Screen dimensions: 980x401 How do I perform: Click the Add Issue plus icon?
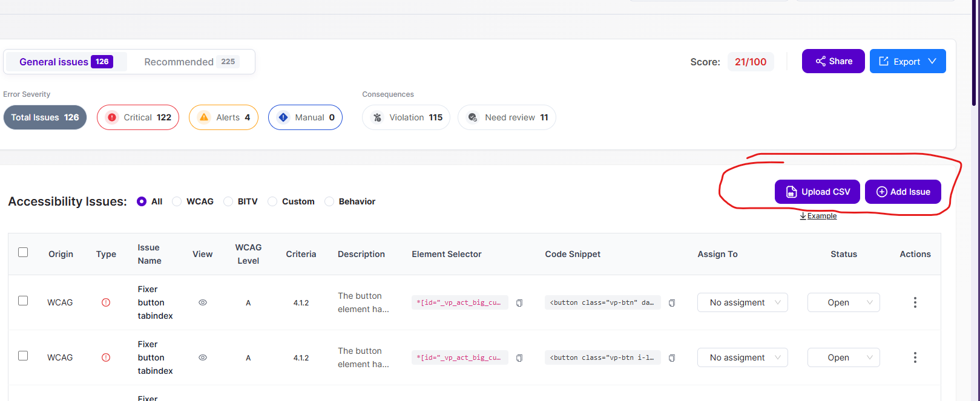tap(882, 192)
